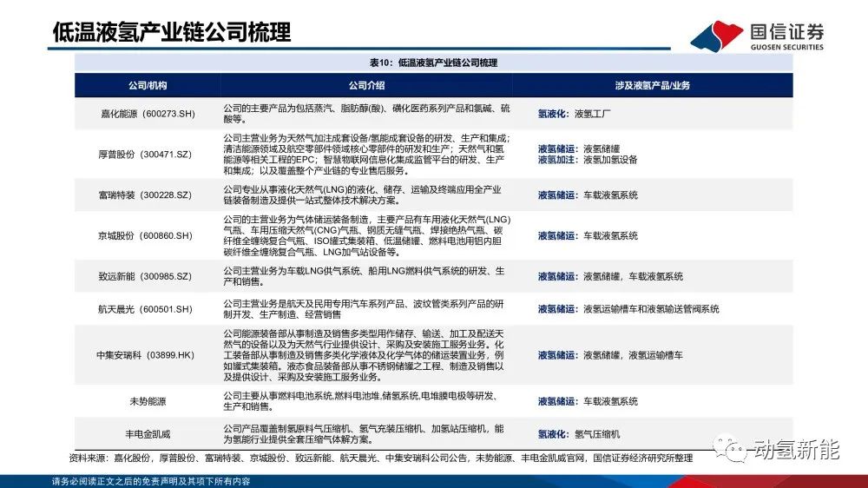868x488 pixels.
Task: Click 氢液化: 液氢工厂 cell
Action: 574,114
